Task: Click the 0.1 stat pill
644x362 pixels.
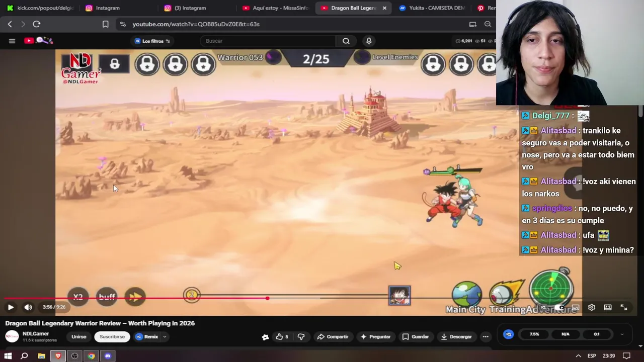Action: (596, 334)
